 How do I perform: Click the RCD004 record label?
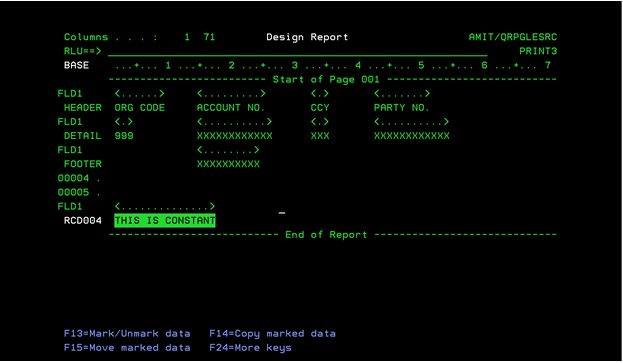click(x=83, y=220)
